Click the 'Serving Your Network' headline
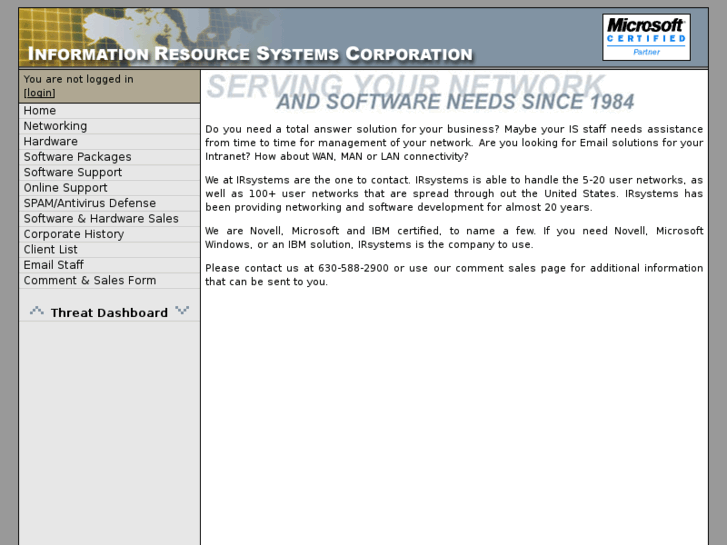 tap(406, 85)
